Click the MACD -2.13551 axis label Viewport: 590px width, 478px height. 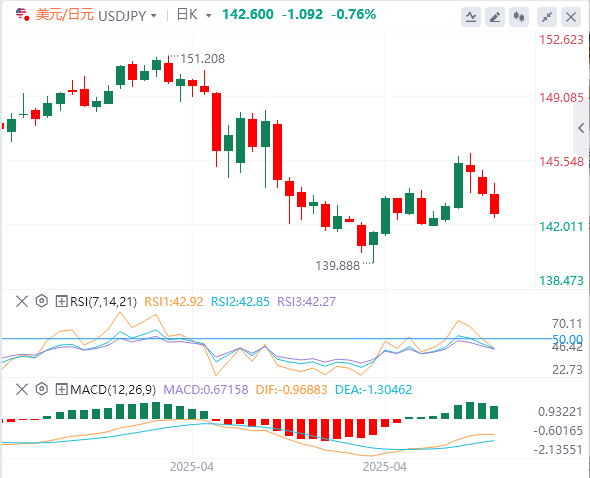pos(558,449)
